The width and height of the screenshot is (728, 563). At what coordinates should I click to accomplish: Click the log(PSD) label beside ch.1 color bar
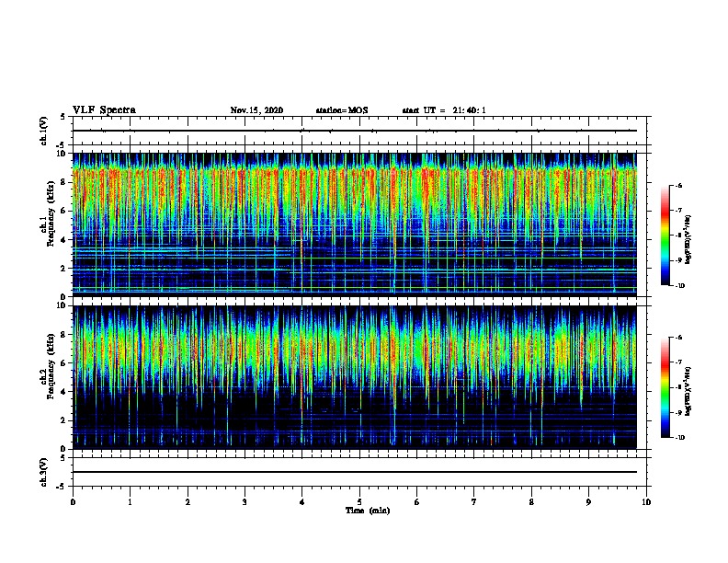[688, 239]
